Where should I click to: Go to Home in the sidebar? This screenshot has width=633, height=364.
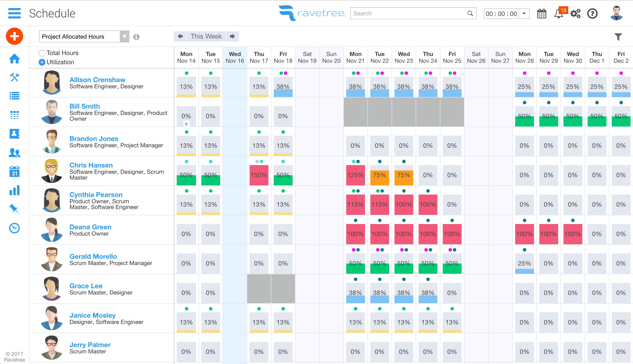[14, 59]
